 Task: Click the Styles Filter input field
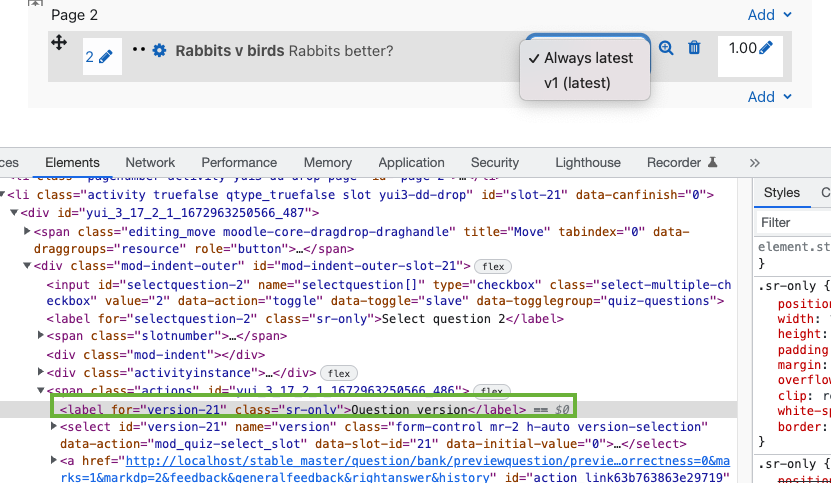793,223
